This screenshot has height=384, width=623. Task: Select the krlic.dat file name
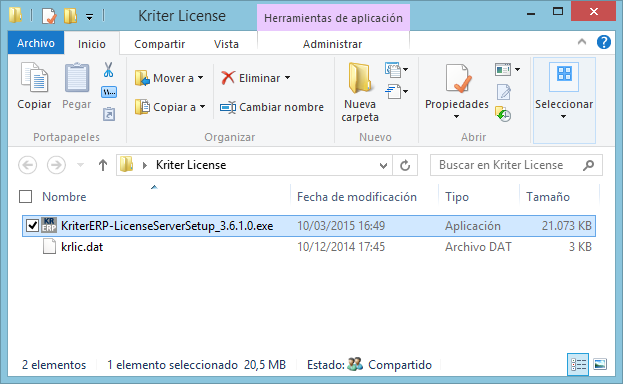[82, 247]
